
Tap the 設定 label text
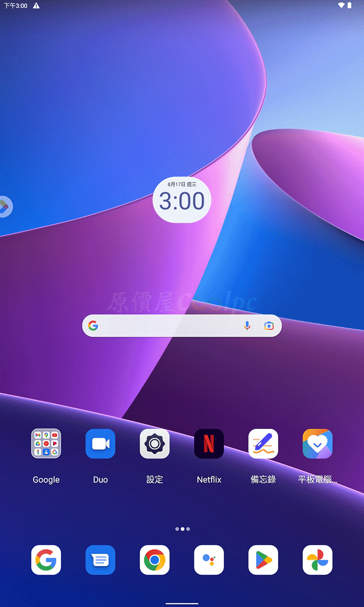(x=155, y=479)
